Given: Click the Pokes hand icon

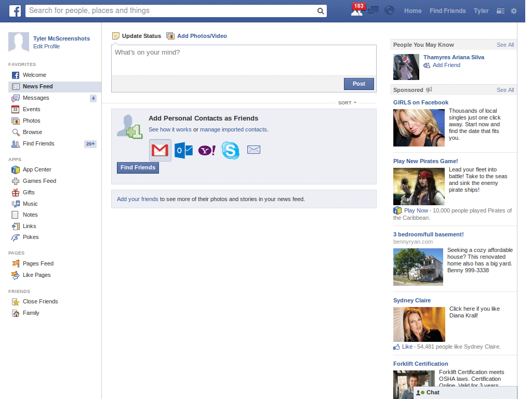Looking at the screenshot, I should click(x=15, y=237).
